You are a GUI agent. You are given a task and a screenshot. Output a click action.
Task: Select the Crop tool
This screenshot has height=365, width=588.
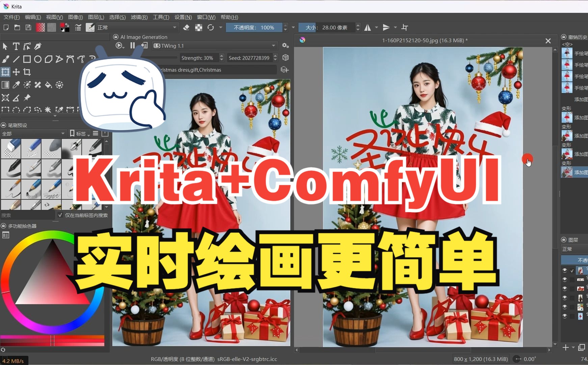(27, 72)
